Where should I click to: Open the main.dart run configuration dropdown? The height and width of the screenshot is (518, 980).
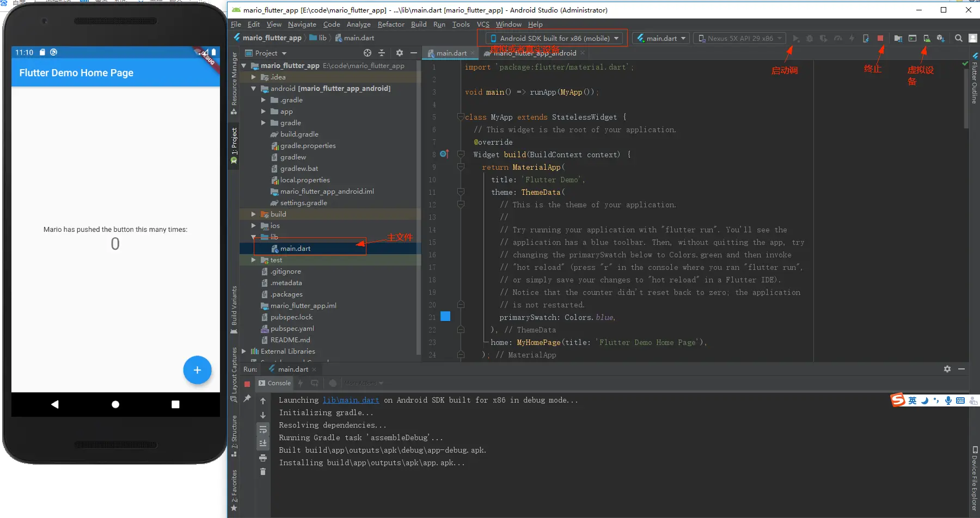point(661,38)
